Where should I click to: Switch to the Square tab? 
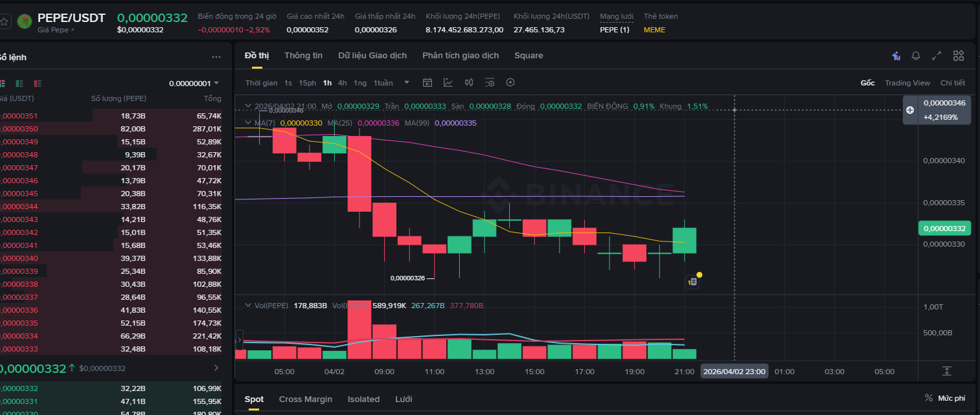529,56
